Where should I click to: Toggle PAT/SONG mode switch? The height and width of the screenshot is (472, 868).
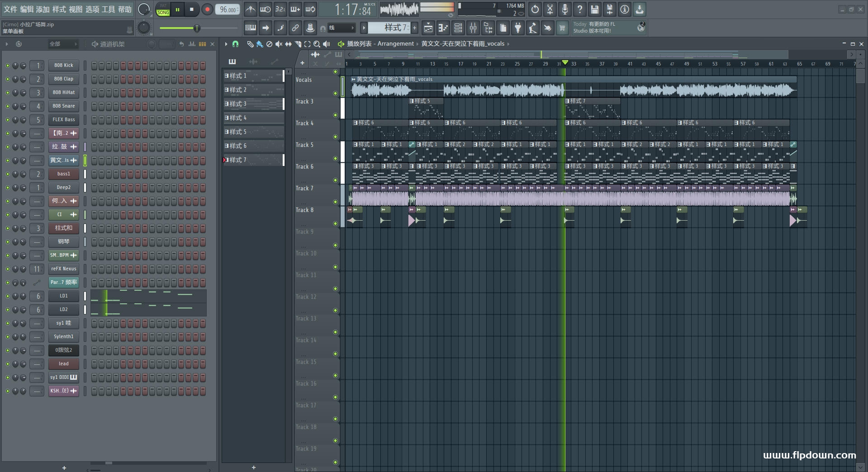163,9
